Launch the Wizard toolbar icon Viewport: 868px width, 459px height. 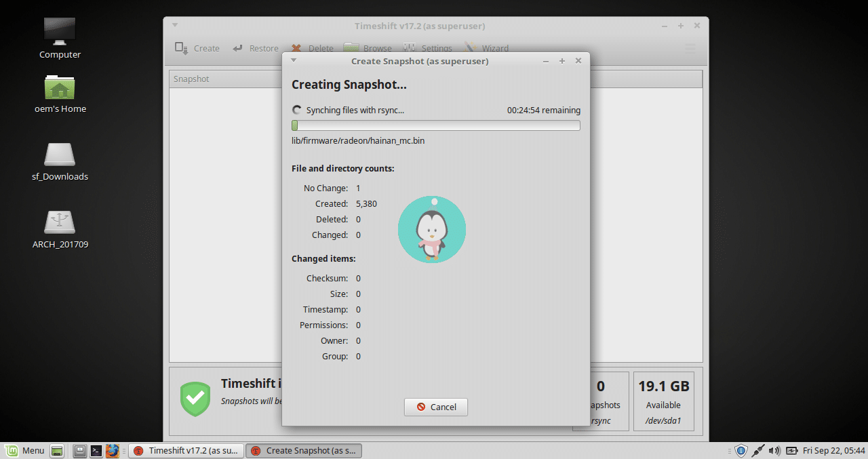[471, 48]
